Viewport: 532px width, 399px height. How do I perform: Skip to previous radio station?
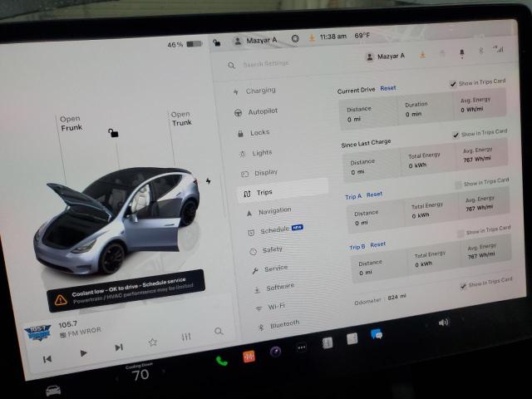tap(47, 359)
